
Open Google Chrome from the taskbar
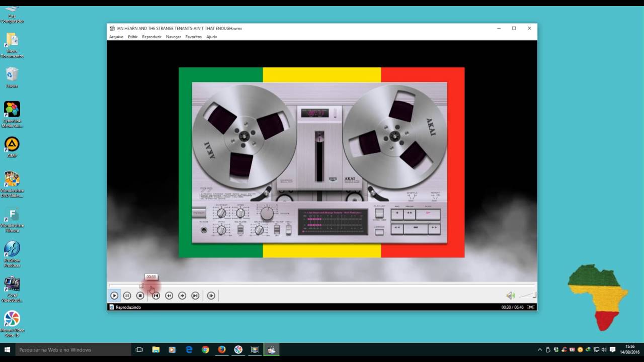[x=205, y=349]
